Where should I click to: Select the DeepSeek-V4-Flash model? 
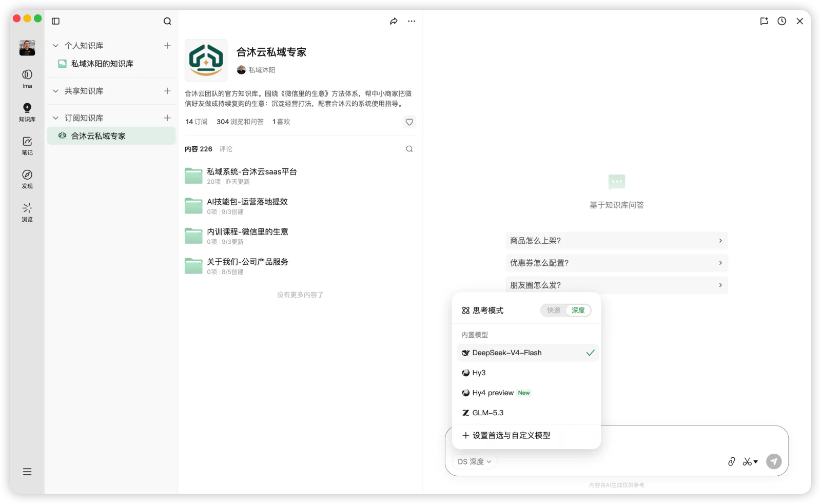click(527, 353)
